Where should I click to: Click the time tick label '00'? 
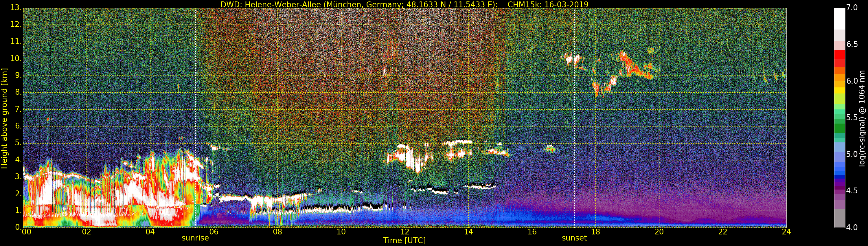point(26,232)
